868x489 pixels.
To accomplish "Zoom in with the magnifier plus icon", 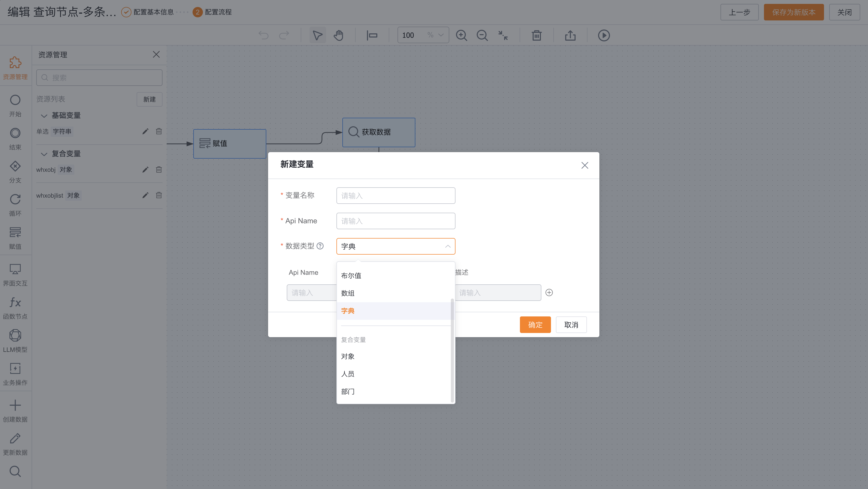I will 461,35.
